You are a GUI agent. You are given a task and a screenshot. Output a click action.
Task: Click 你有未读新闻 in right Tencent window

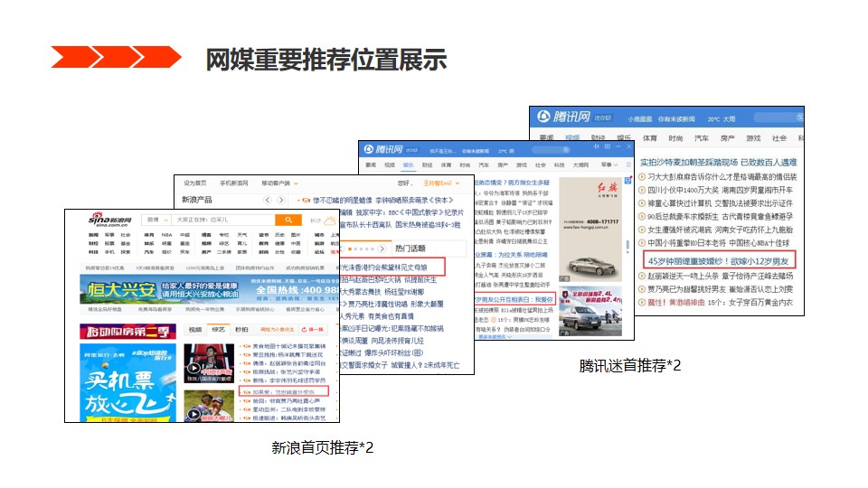click(676, 119)
